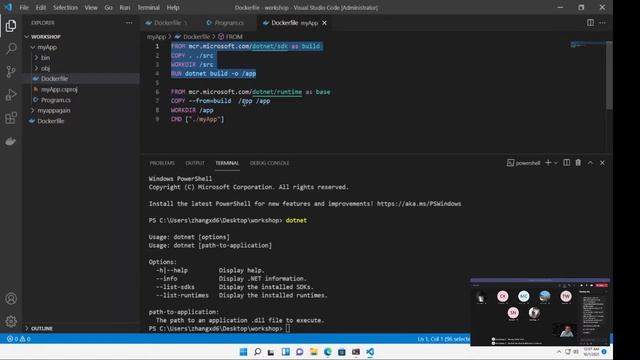
Task: Open the Go menu
Action: tap(108, 7)
